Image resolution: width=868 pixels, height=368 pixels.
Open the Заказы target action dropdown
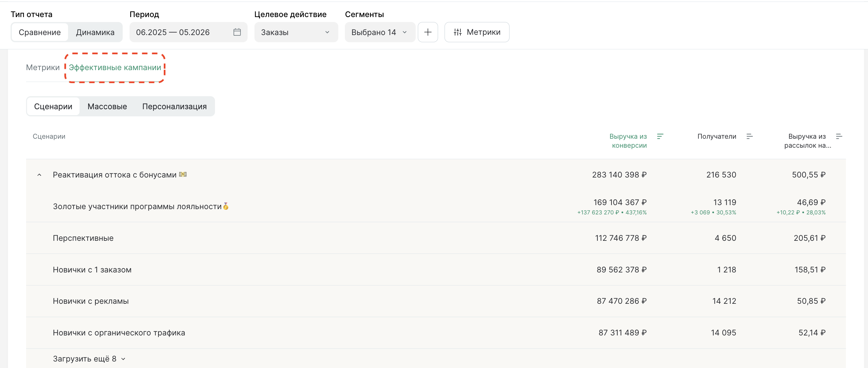[x=296, y=32]
